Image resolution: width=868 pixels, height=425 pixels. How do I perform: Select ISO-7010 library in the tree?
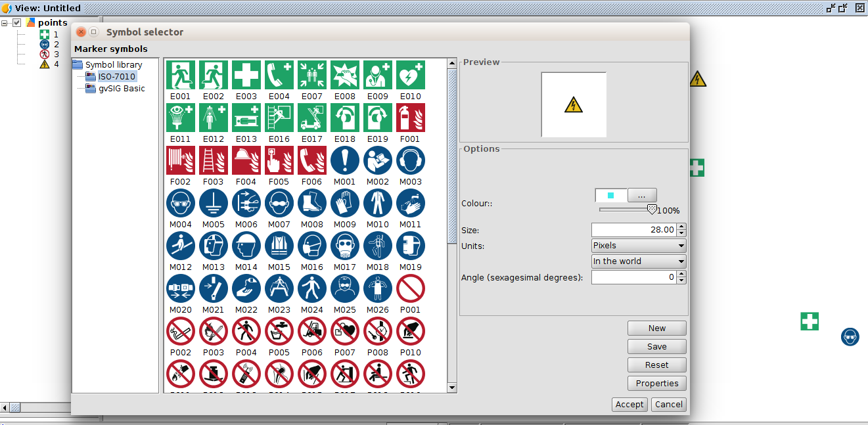pyautogui.click(x=116, y=77)
